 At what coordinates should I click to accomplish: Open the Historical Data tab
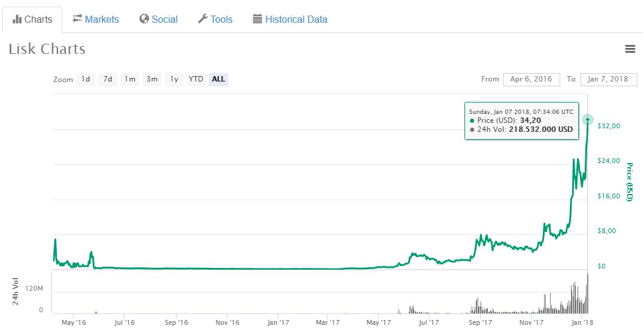290,19
